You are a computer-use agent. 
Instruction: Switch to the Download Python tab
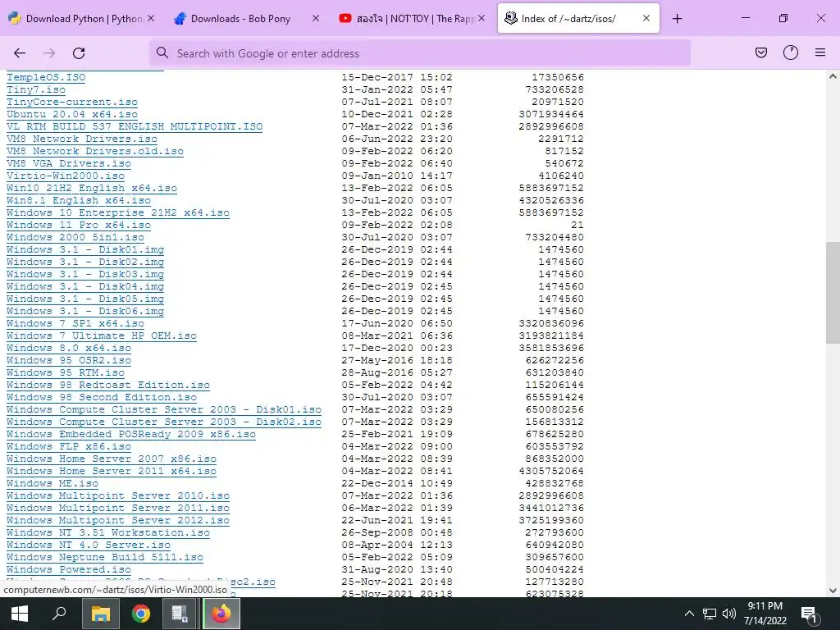(80, 19)
